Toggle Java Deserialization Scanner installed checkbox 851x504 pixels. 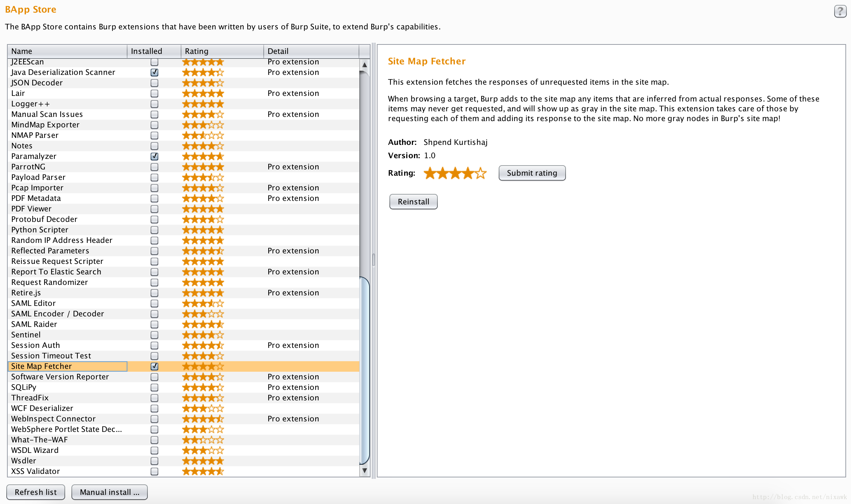[154, 72]
